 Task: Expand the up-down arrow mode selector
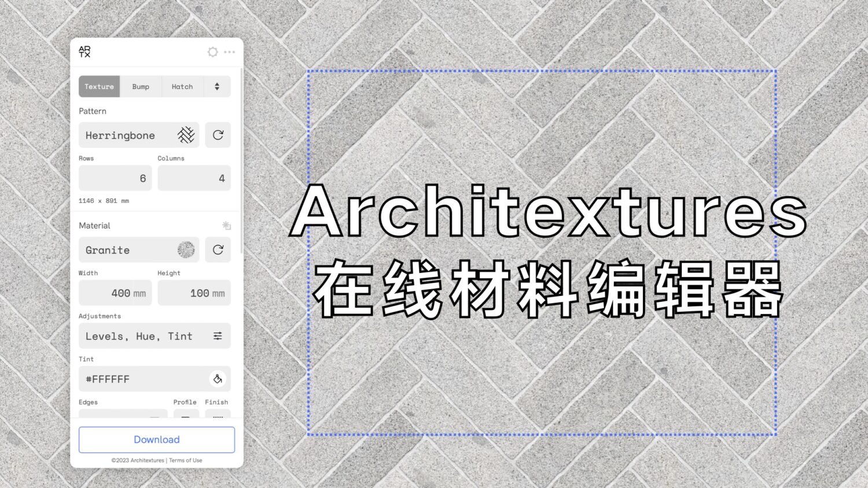pos(217,87)
